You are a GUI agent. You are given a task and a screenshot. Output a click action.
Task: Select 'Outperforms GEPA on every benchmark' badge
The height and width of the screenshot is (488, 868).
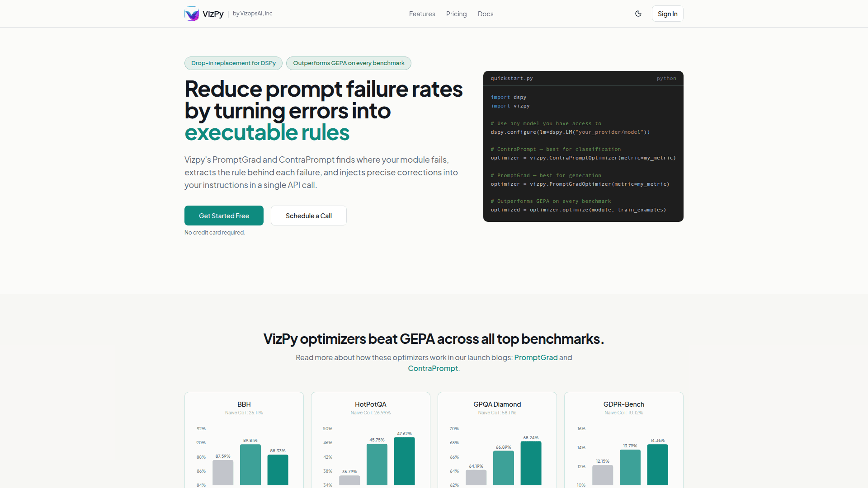[x=349, y=63]
